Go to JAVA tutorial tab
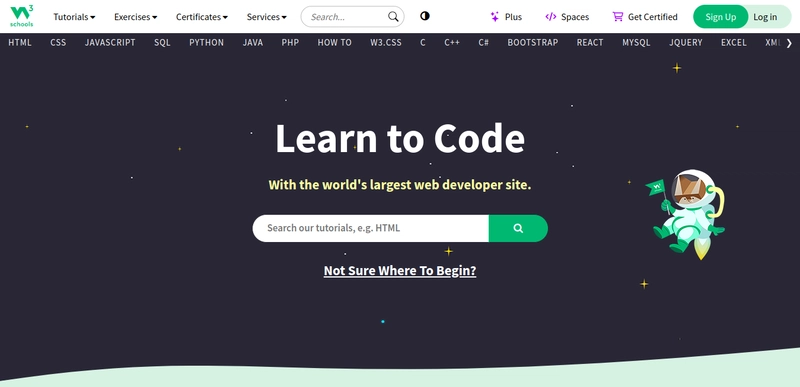Image resolution: width=800 pixels, height=387 pixels. pos(253,43)
